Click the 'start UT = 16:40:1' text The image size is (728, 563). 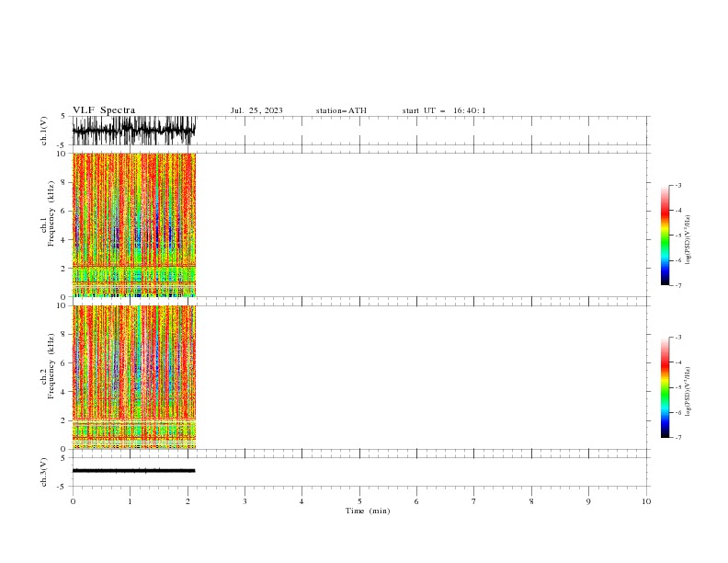pos(444,110)
